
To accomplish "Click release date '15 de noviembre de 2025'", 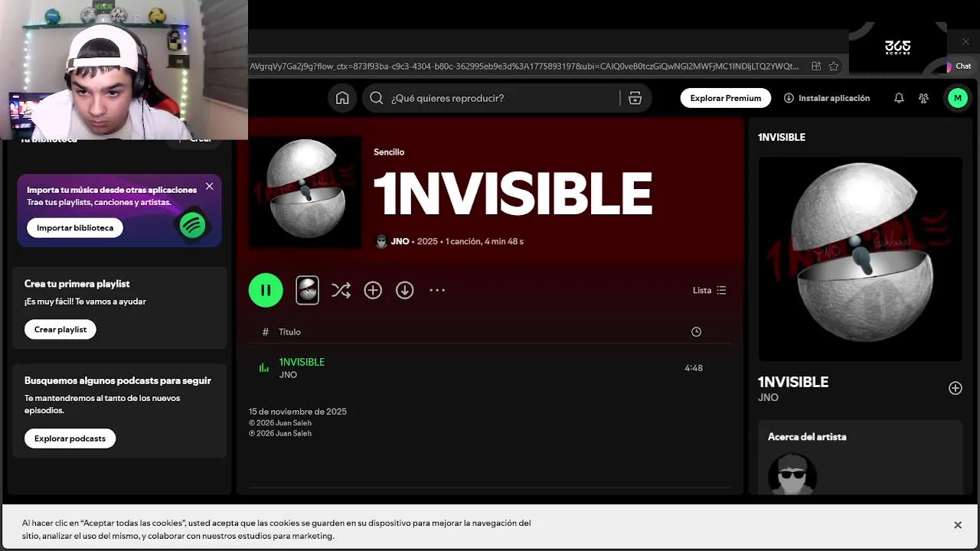I will click(298, 412).
